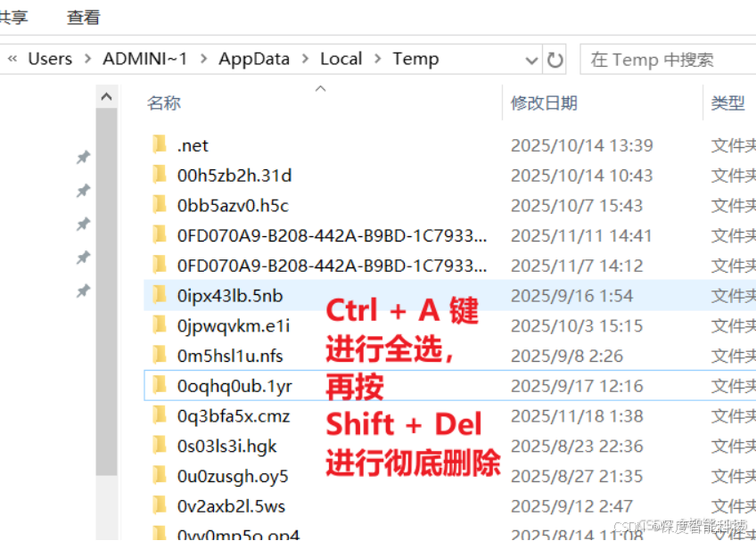Open the 共享 ribbon tab
Screen dimensions: 756x541
(x=13, y=17)
